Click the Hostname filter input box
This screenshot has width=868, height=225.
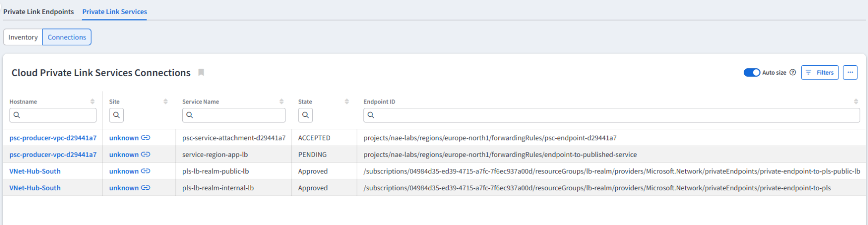pos(53,115)
